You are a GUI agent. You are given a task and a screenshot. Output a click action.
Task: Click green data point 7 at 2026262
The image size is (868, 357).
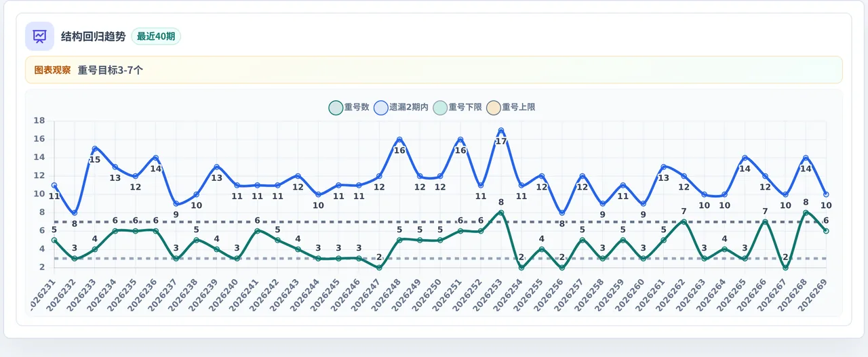coord(684,222)
